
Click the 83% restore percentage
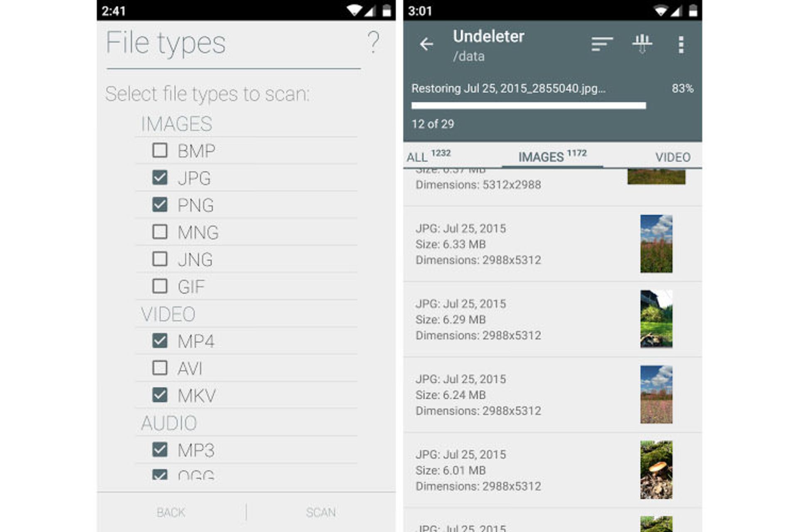tap(682, 89)
